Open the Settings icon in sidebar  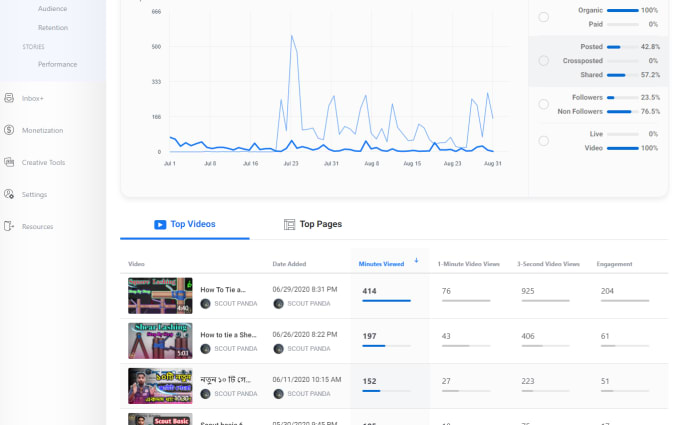pyautogui.click(x=9, y=194)
